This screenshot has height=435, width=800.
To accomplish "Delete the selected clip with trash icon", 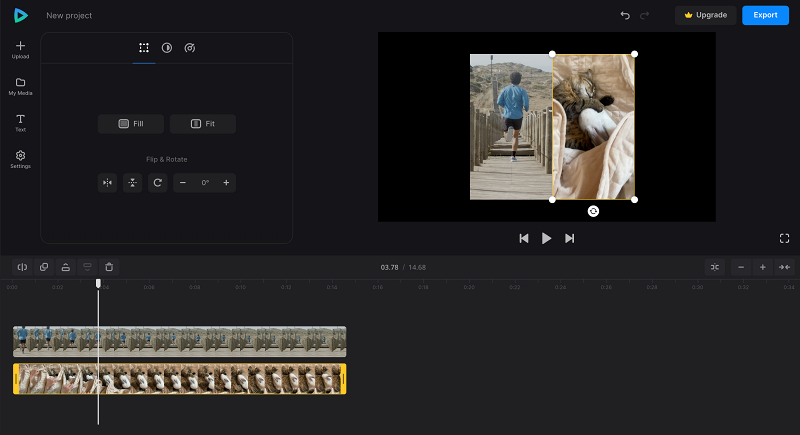I will pyautogui.click(x=109, y=267).
